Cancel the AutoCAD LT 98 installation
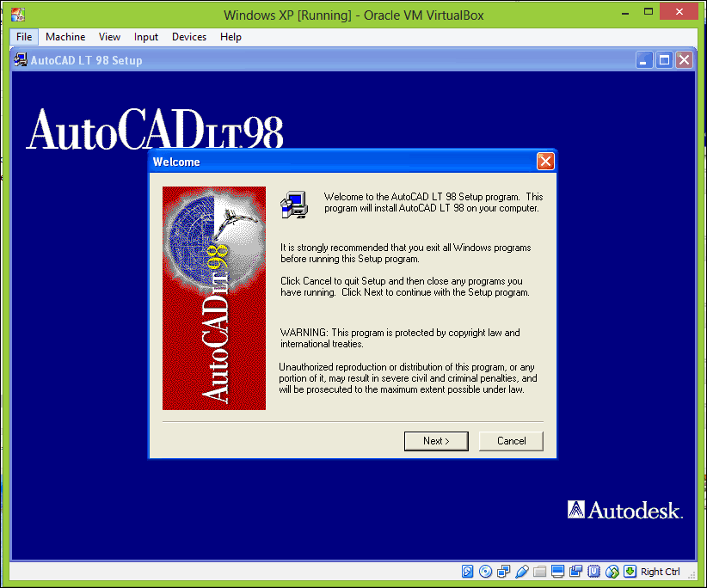707x588 pixels. (x=511, y=440)
